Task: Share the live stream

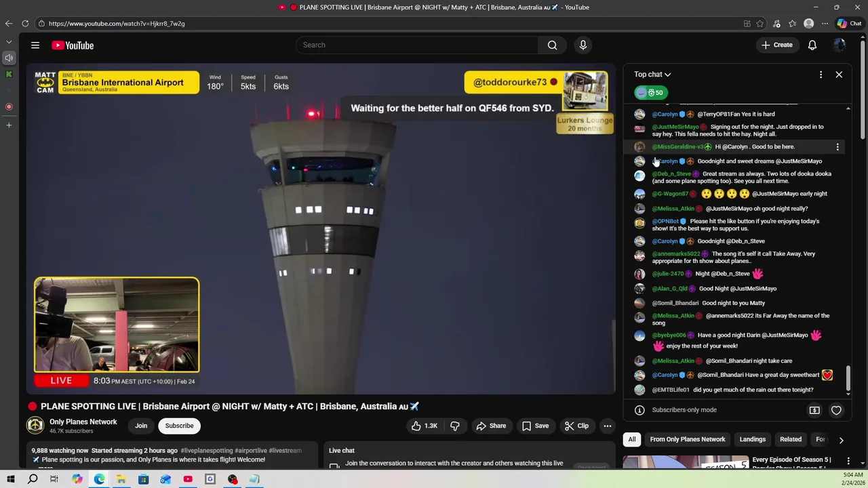Action: [x=491, y=426]
